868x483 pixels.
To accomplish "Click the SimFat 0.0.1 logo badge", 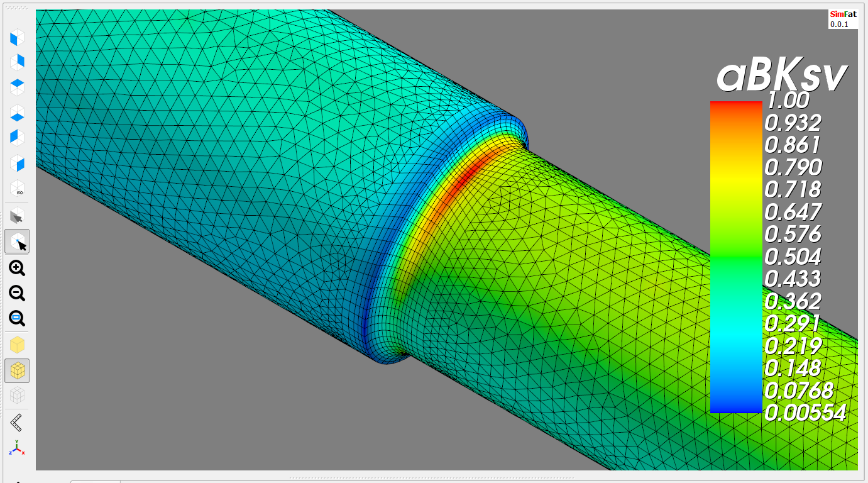I will (x=843, y=19).
